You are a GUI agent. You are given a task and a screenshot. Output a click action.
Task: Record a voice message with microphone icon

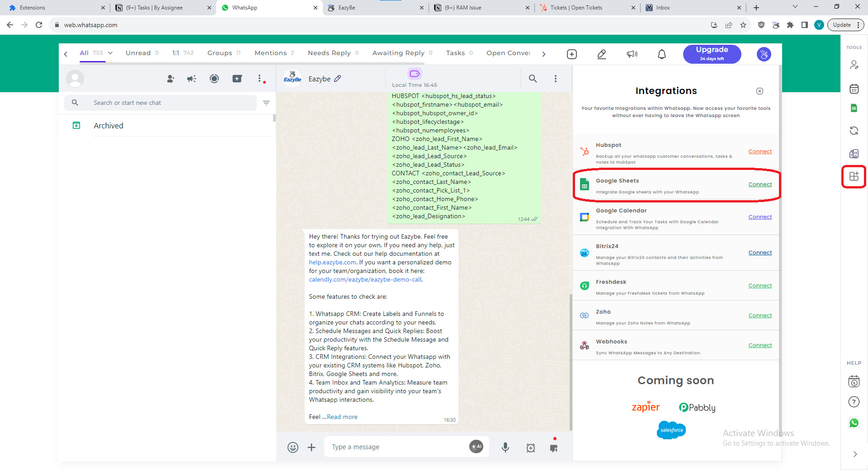pyautogui.click(x=505, y=447)
